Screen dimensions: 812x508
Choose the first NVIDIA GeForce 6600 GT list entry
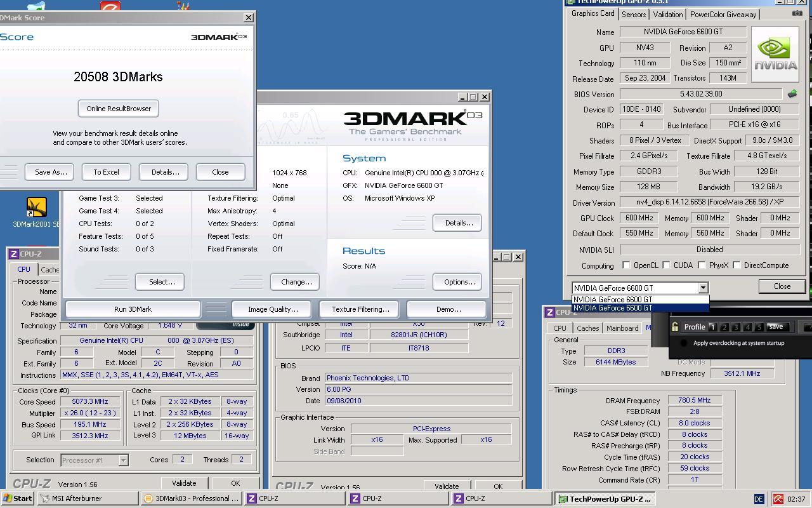640,299
